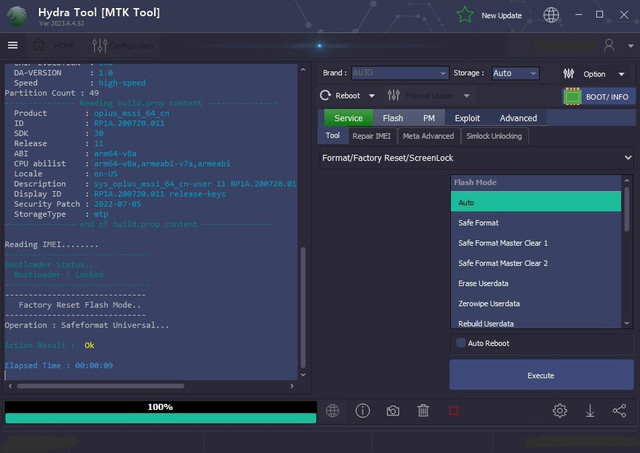Expand the Format/Factory Reset/ScreenLock dropdown
The image size is (640, 453).
(476, 158)
